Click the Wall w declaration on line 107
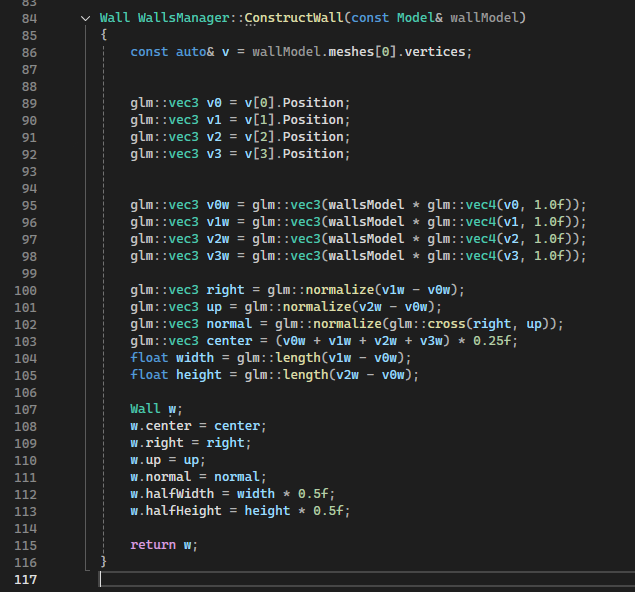Image resolution: width=635 pixels, height=592 pixels. click(150, 409)
